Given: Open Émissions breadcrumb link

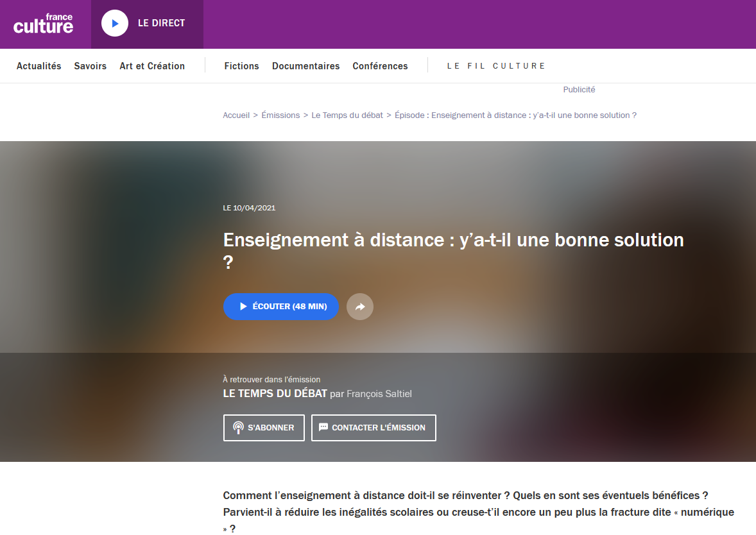Looking at the screenshot, I should click(x=280, y=115).
